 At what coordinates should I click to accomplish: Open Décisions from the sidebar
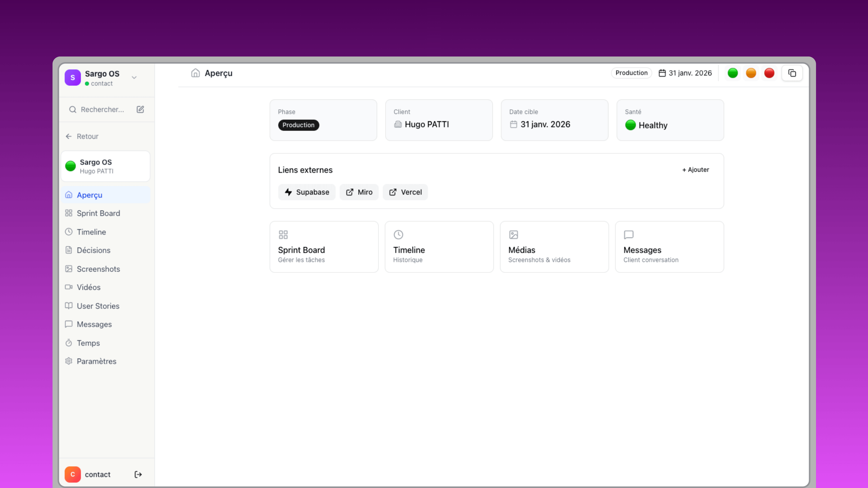[x=93, y=250]
